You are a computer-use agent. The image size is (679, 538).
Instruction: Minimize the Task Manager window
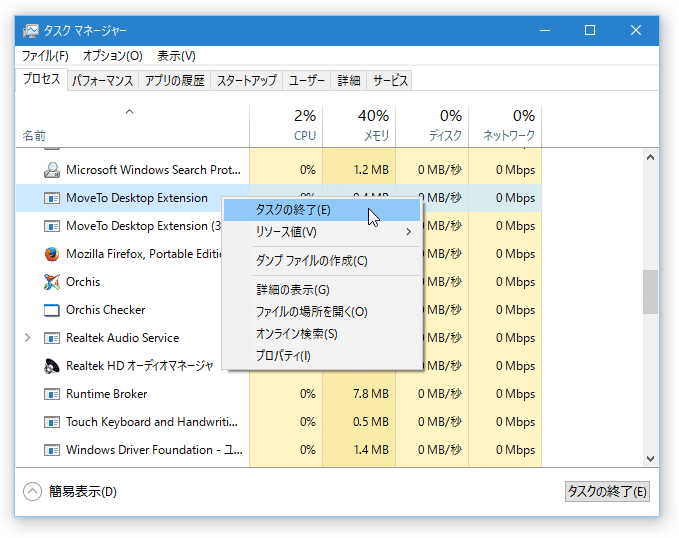pos(545,30)
